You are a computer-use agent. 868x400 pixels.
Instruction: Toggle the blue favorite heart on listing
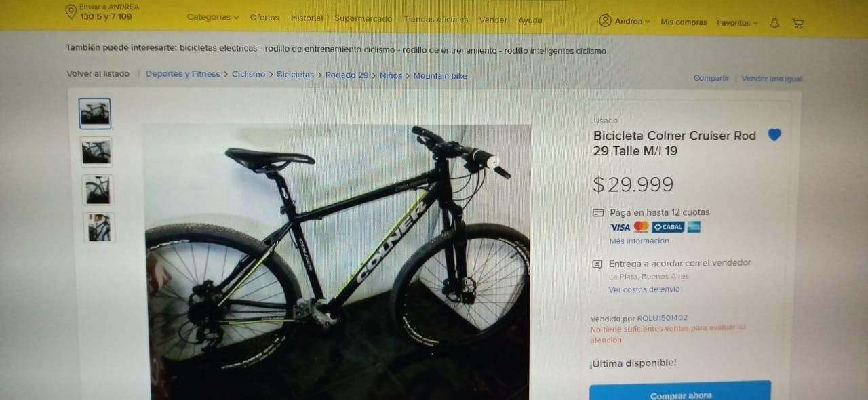tap(774, 135)
